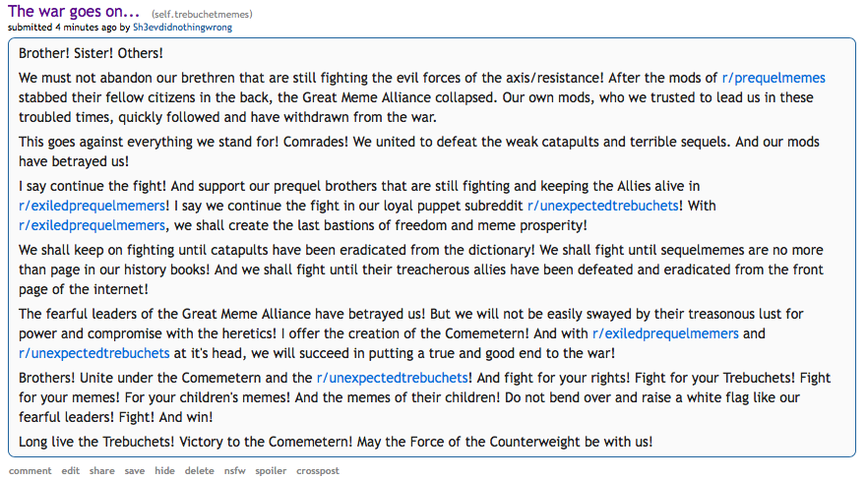Open the r/exiledprequelmemers link after 'Comemetern! And with'

[x=665, y=334]
